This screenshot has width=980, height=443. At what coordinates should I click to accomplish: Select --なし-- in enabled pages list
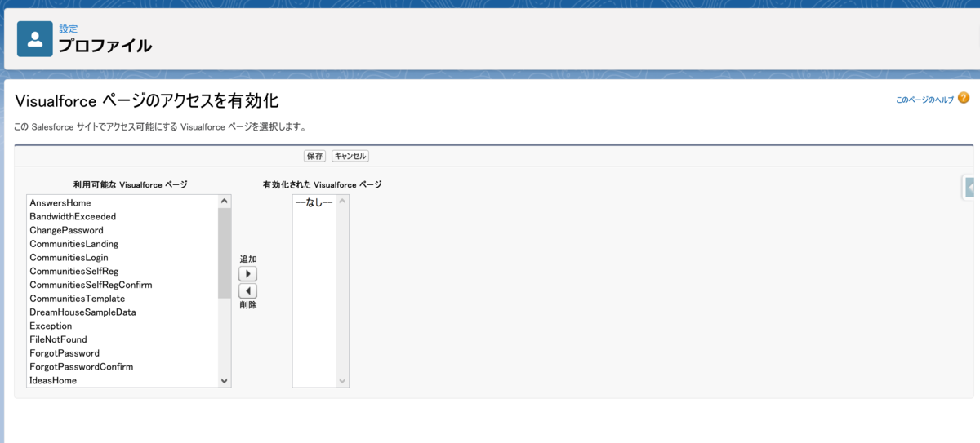click(x=314, y=202)
